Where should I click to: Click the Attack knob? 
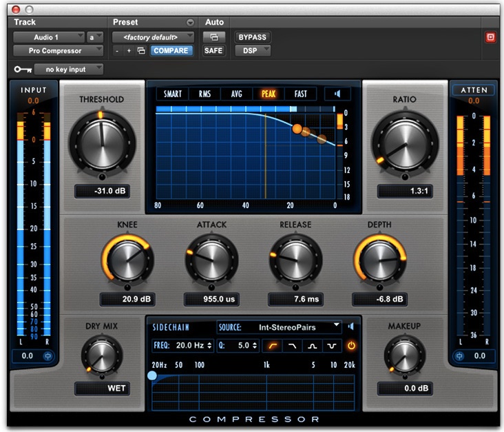(x=211, y=260)
